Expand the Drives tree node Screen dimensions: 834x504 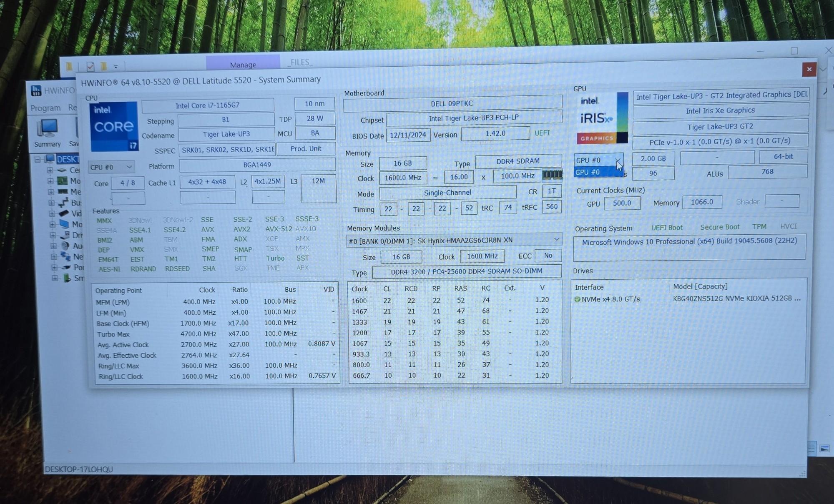point(53,235)
